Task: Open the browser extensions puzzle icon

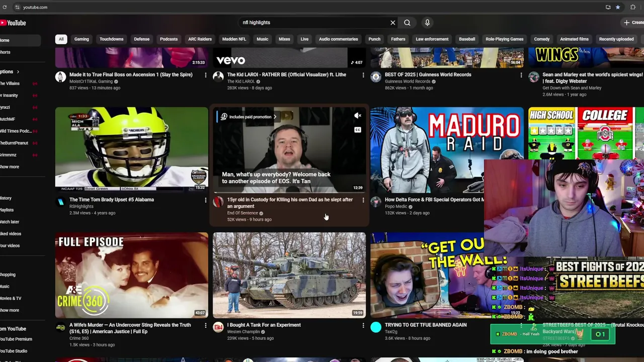Action: 633,7
